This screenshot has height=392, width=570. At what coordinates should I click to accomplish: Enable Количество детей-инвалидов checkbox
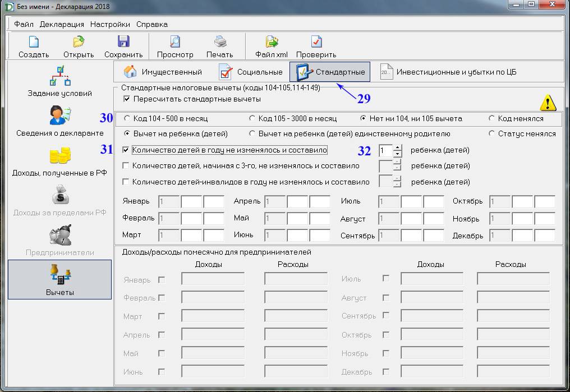tap(127, 182)
